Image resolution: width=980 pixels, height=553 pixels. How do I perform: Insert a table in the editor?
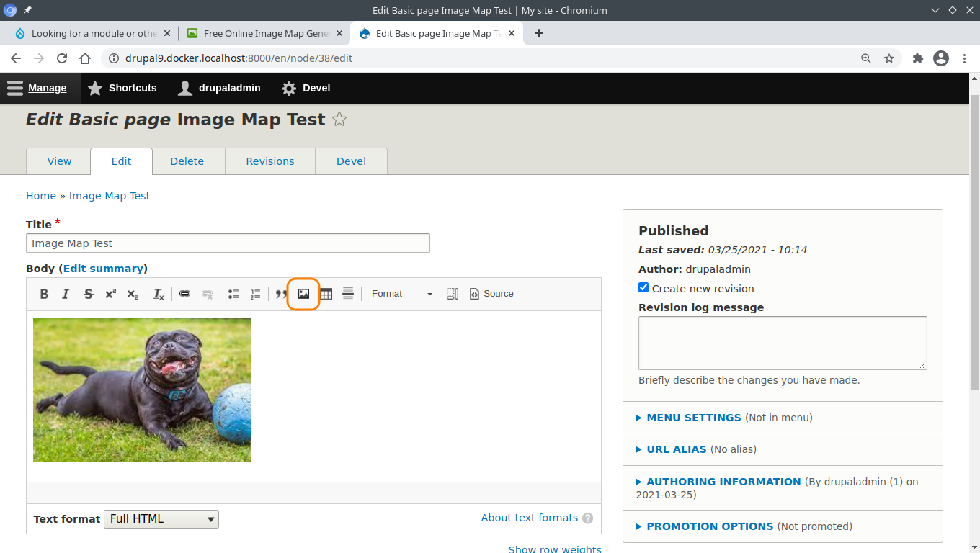coord(326,294)
